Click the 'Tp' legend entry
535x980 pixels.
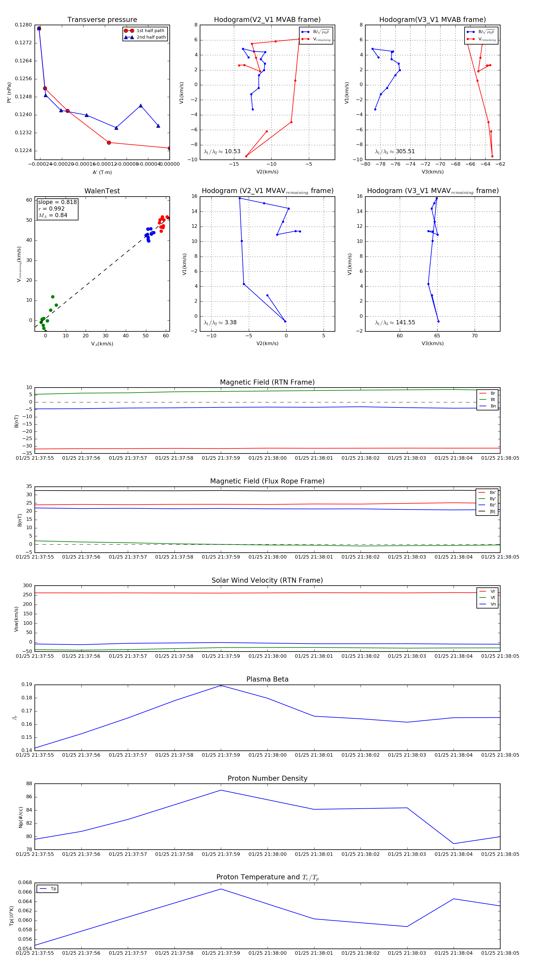(x=48, y=889)
